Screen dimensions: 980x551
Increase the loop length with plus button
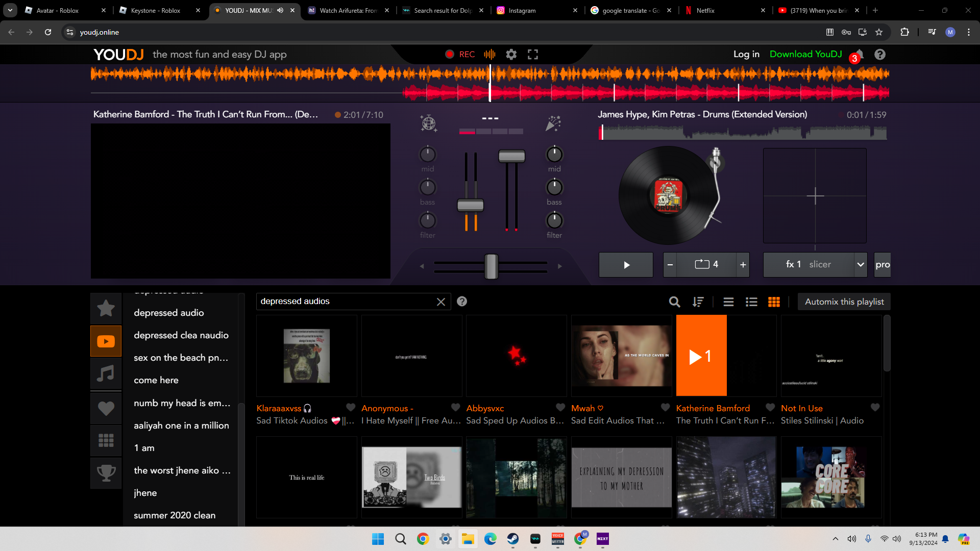click(x=743, y=265)
